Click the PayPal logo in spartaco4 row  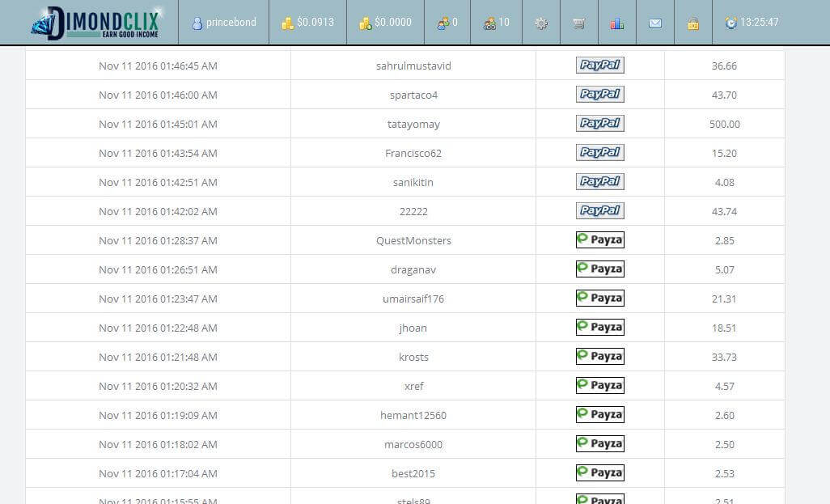[599, 95]
